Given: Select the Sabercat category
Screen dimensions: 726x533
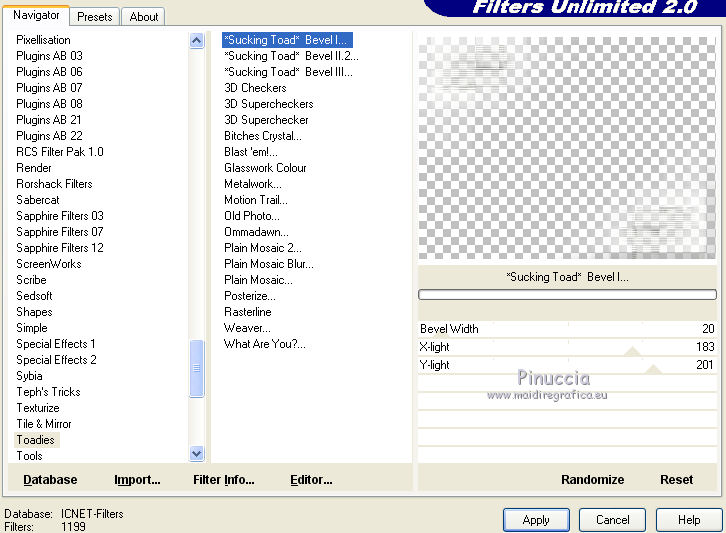Looking at the screenshot, I should [38, 200].
